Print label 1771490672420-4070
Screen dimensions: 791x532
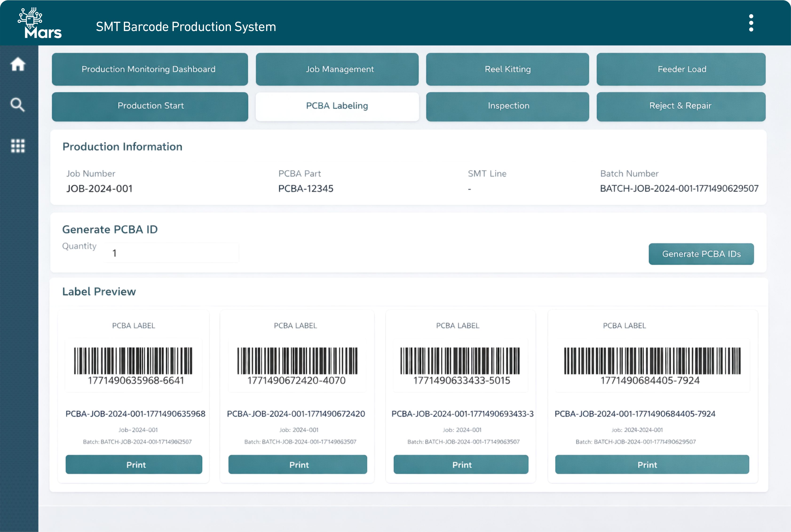pyautogui.click(x=297, y=465)
